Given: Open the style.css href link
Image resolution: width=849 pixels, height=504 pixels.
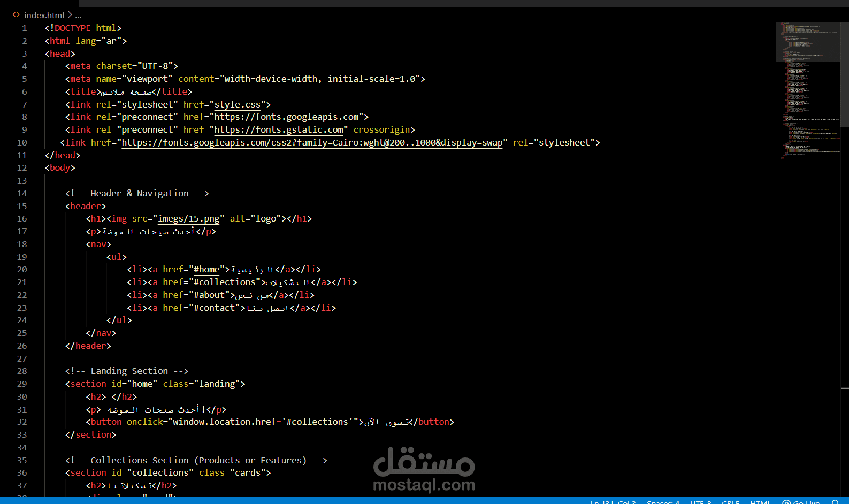Looking at the screenshot, I should pyautogui.click(x=238, y=104).
